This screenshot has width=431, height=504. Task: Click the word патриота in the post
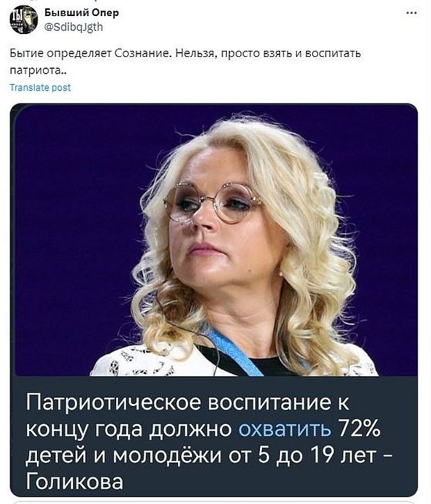(x=35, y=70)
